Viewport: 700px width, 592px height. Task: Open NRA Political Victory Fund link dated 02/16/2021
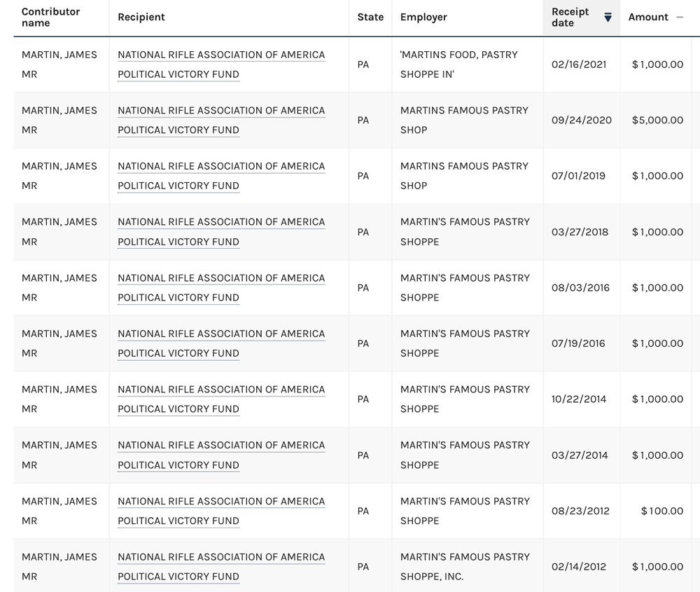click(221, 64)
